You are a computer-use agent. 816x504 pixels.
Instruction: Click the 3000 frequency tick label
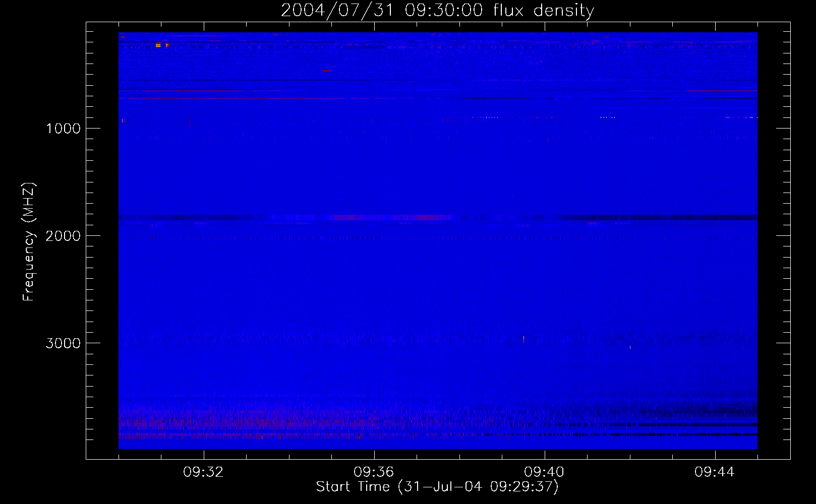click(63, 343)
